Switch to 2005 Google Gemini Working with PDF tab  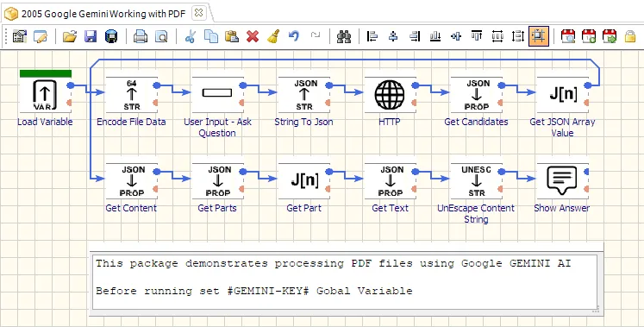103,14
